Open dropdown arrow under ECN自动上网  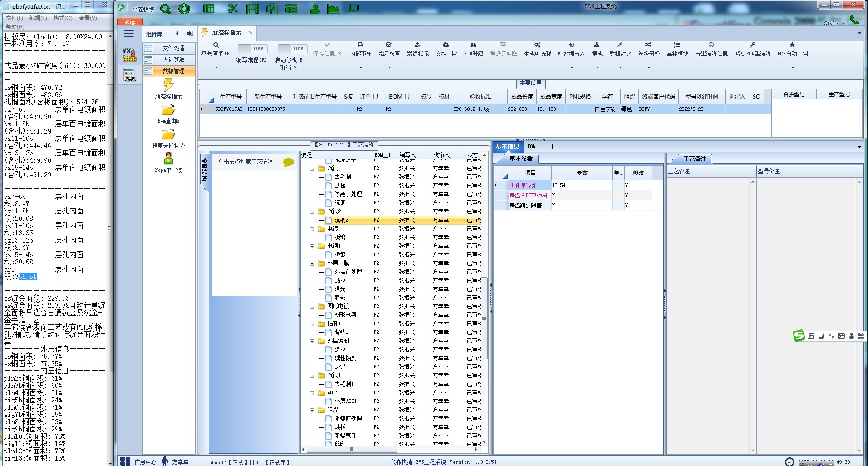tap(793, 67)
